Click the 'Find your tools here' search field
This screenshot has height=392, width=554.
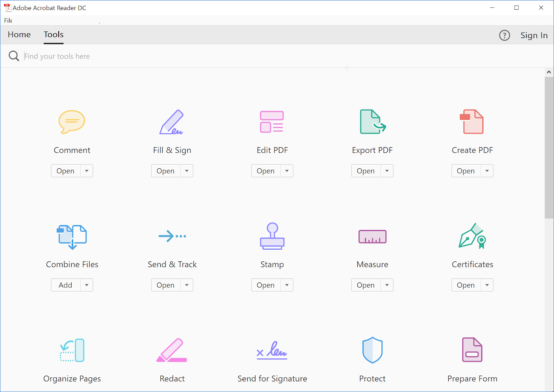coord(277,56)
